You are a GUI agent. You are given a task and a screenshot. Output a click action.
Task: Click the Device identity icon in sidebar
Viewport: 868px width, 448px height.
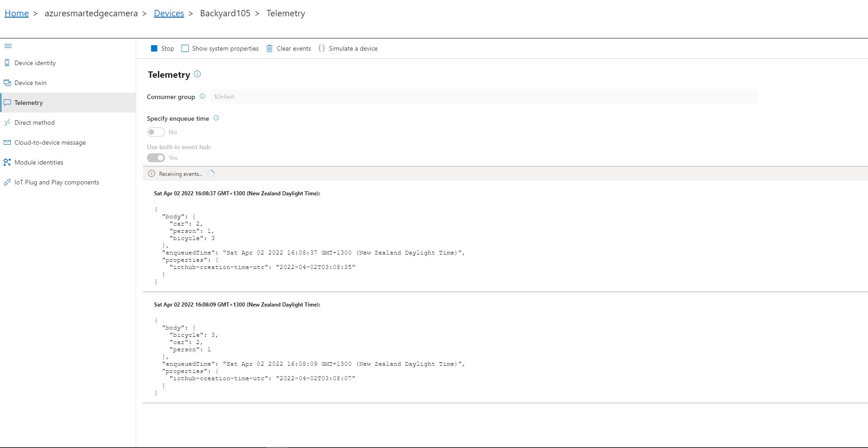7,63
